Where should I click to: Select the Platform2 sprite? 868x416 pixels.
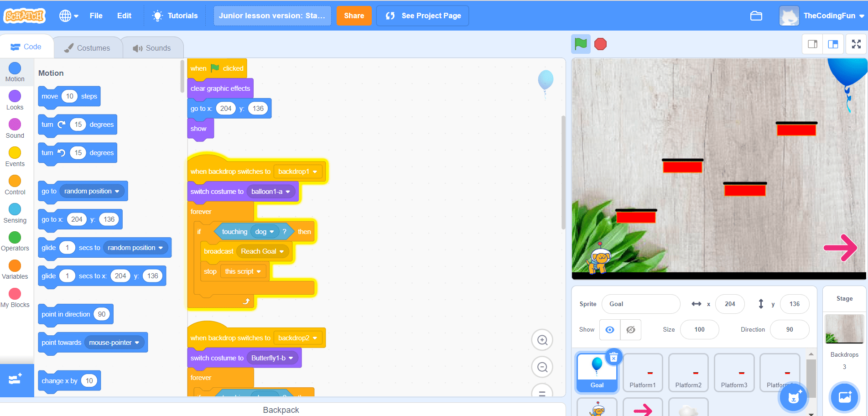688,373
